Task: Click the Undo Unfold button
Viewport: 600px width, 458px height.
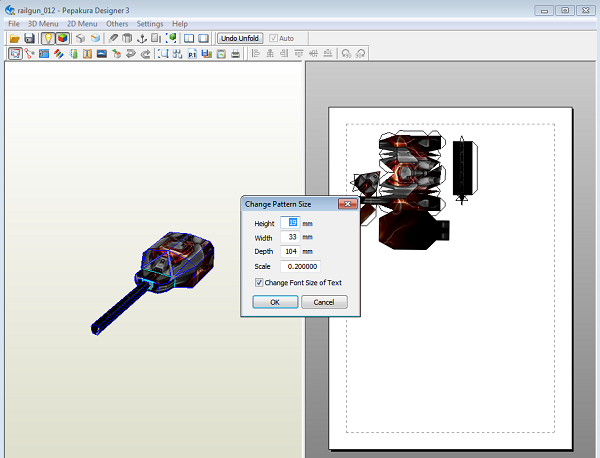Action: tap(239, 38)
